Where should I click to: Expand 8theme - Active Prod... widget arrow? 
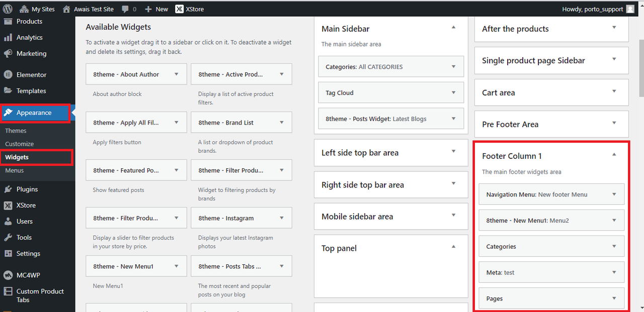pyautogui.click(x=281, y=74)
